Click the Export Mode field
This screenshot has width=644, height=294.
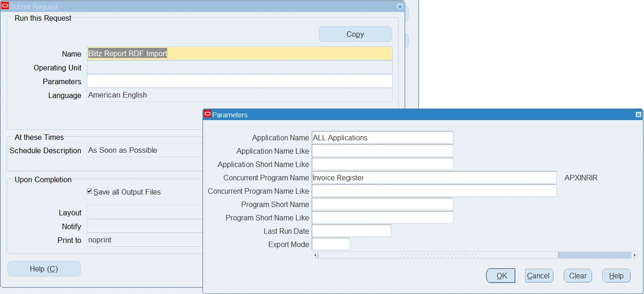click(331, 244)
